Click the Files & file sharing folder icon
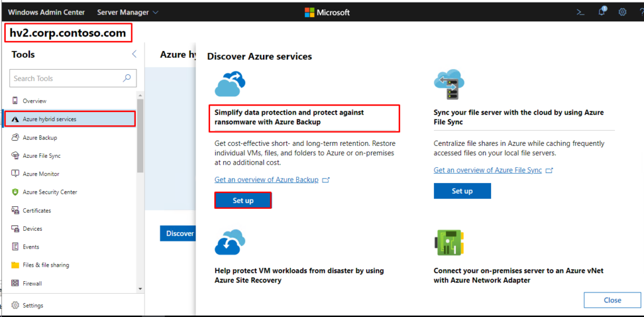This screenshot has width=644, height=317. point(15,265)
